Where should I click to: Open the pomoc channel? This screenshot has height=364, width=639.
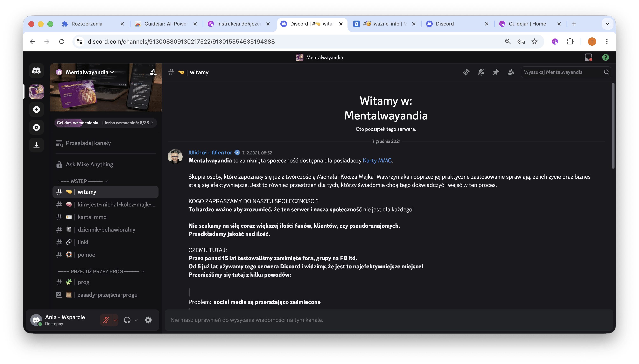click(x=105, y=255)
